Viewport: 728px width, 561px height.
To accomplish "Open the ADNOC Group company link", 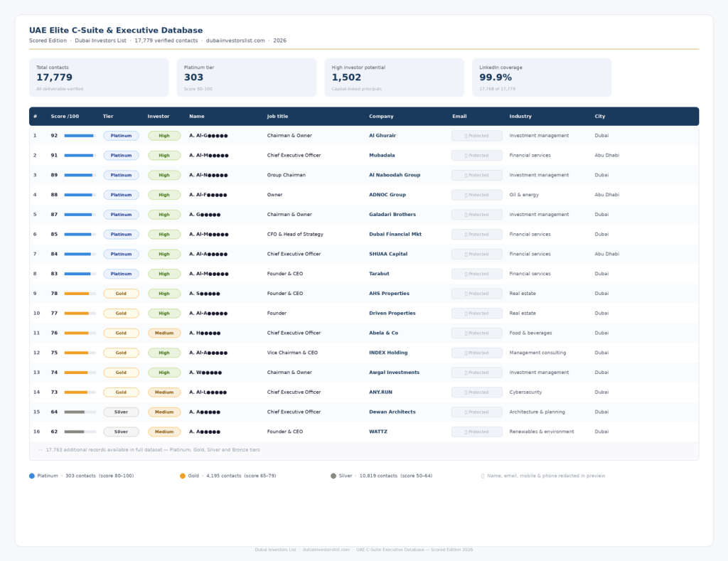I will click(x=387, y=195).
